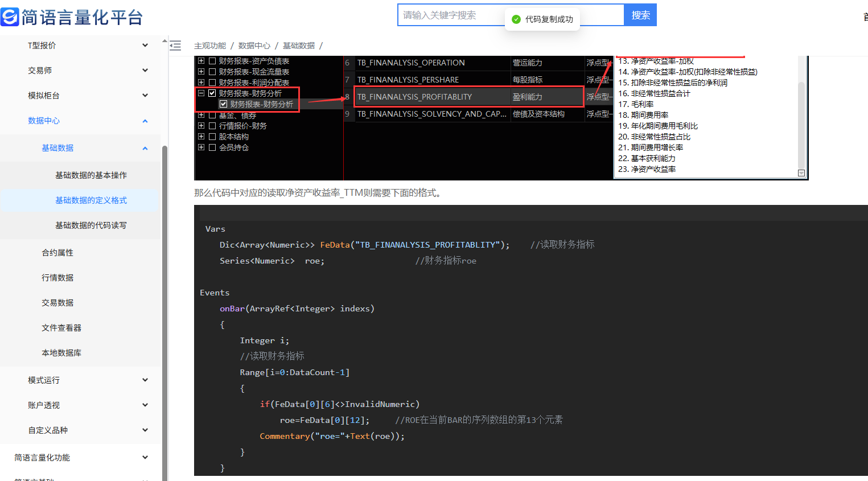Open 基础数据的基本操作 page

coord(90,175)
